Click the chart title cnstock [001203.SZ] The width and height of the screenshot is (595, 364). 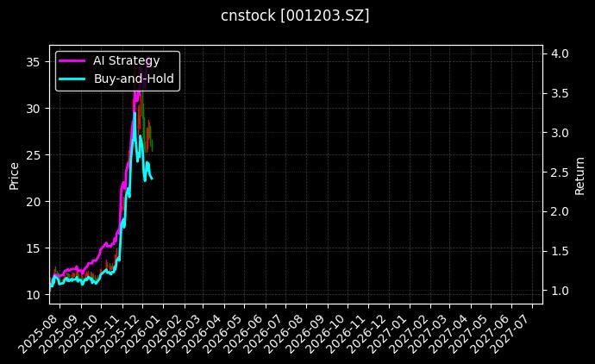[297, 16]
